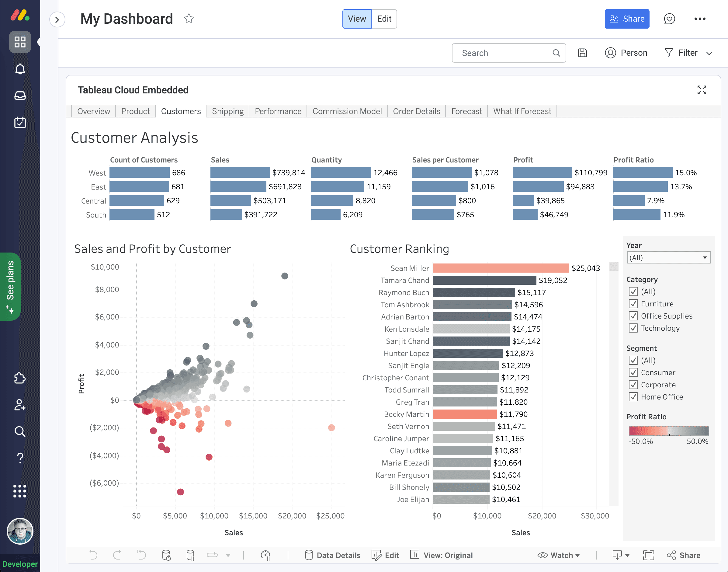This screenshot has height=572, width=728.
Task: Click the Tableau undo arrow icon
Action: [x=93, y=555]
